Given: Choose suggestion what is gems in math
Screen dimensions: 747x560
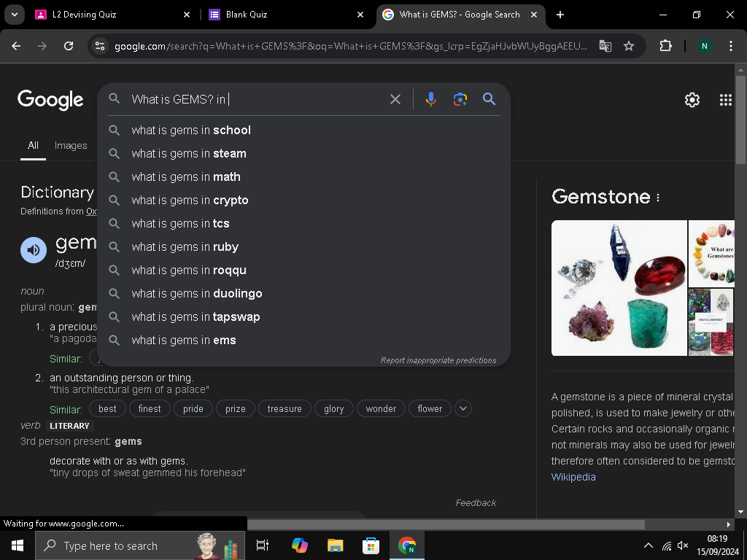Looking at the screenshot, I should [x=303, y=176].
